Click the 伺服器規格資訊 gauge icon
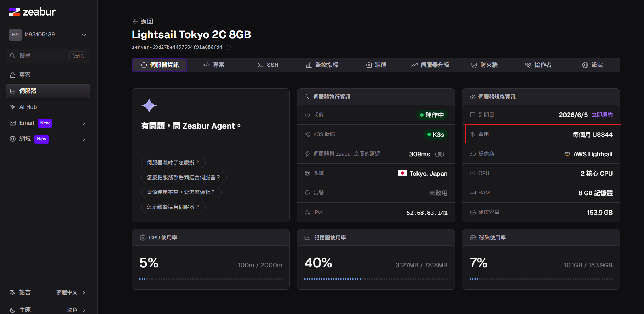644x314 pixels. [x=472, y=97]
